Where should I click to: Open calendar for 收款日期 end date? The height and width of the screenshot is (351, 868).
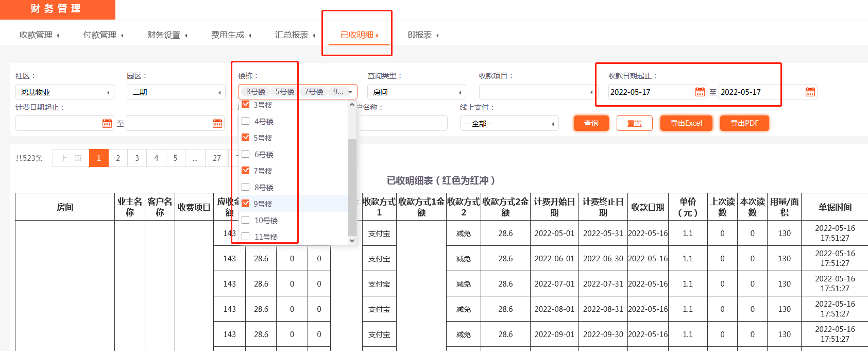click(810, 92)
